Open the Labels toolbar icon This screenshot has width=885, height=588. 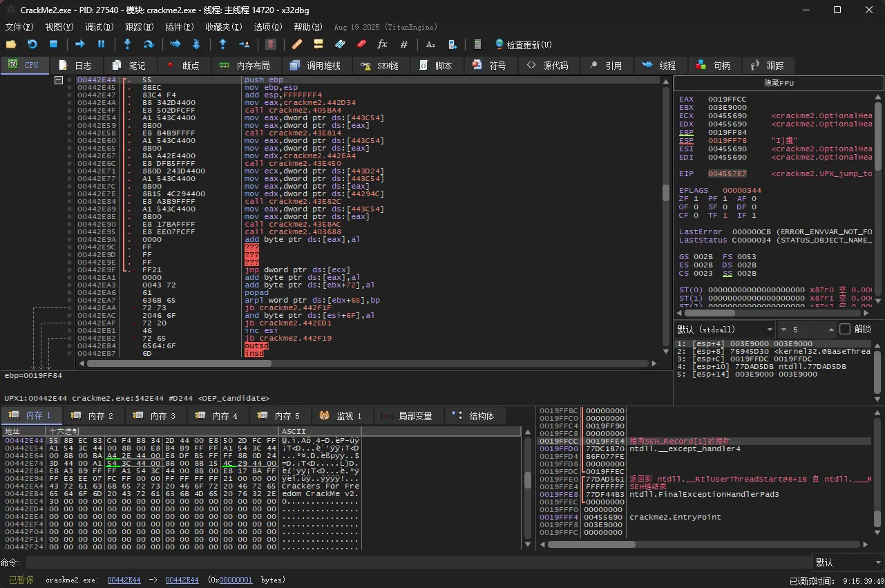(x=340, y=44)
